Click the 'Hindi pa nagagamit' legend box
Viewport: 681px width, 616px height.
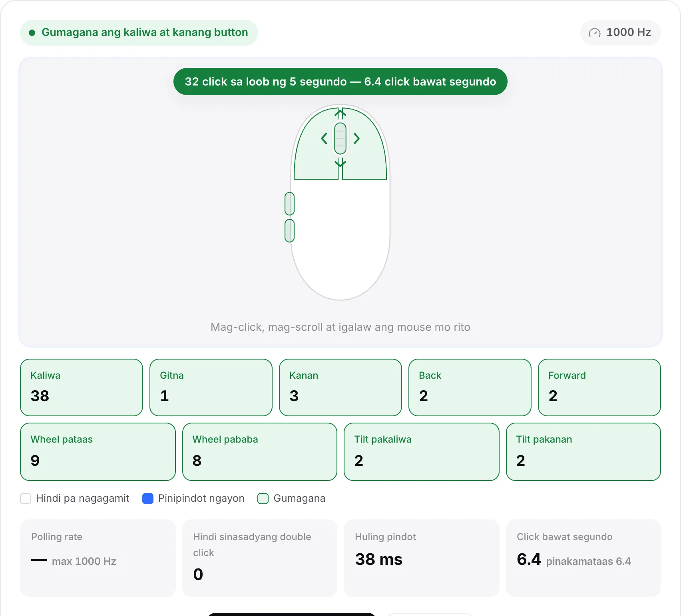(26, 499)
